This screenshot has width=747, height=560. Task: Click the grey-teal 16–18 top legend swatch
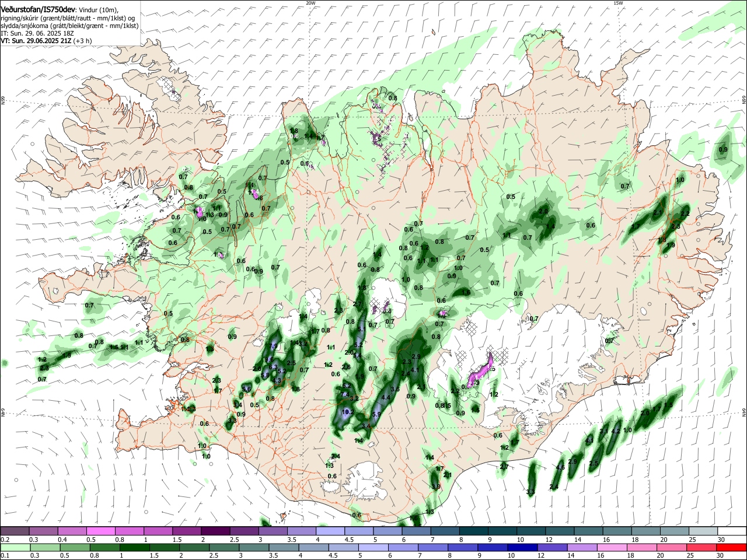617,531
